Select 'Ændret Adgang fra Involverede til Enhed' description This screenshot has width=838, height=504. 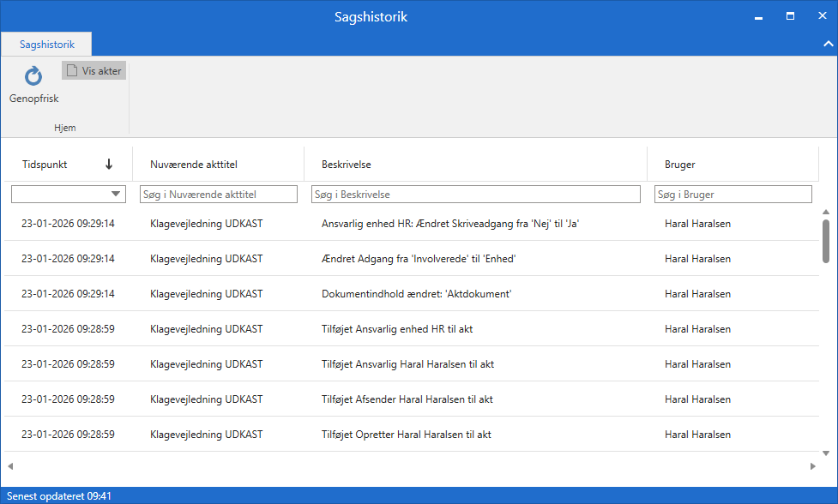419,259
